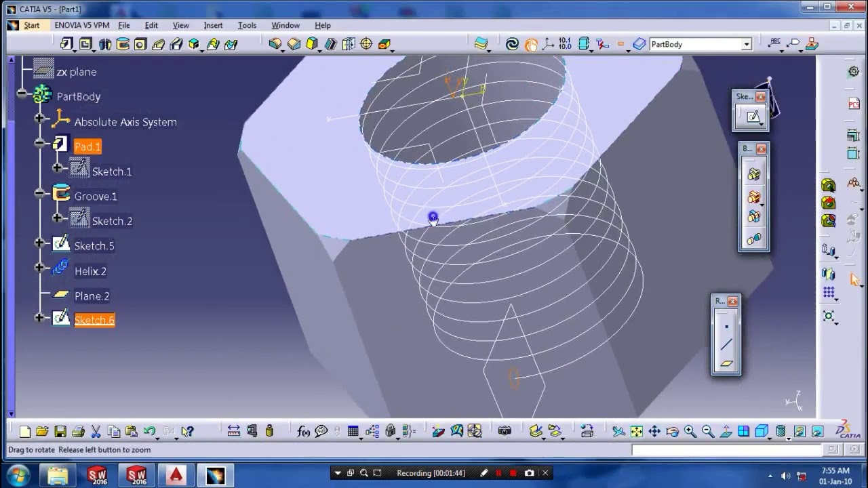
Task: Click the What's This help icon
Action: tap(187, 431)
